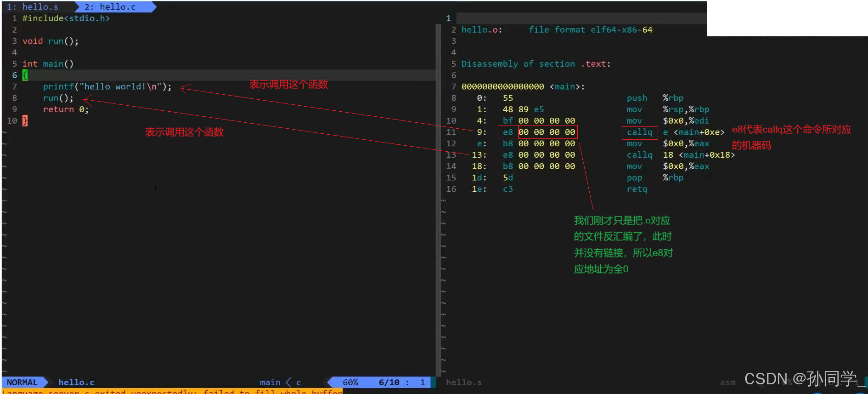The image size is (868, 394).
Task: Click the "push" mnemonic at offset 0
Action: 637,98
